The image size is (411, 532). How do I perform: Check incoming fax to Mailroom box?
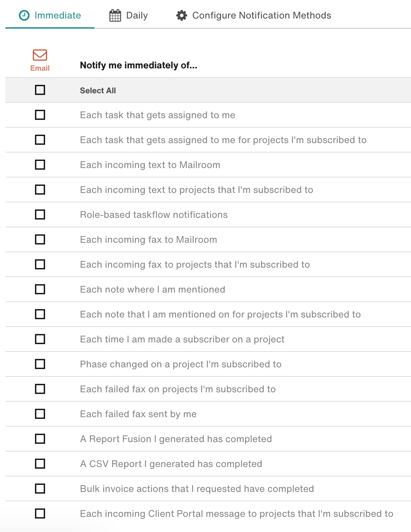[x=40, y=239]
